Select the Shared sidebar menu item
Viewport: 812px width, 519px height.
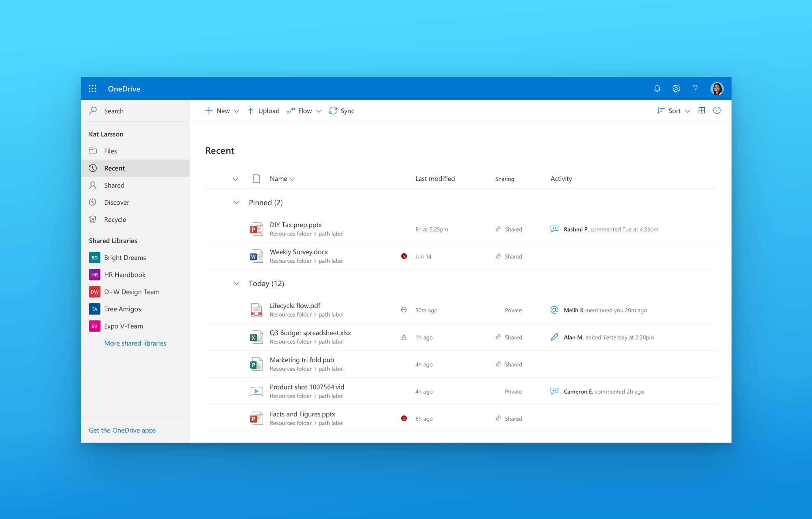[114, 185]
